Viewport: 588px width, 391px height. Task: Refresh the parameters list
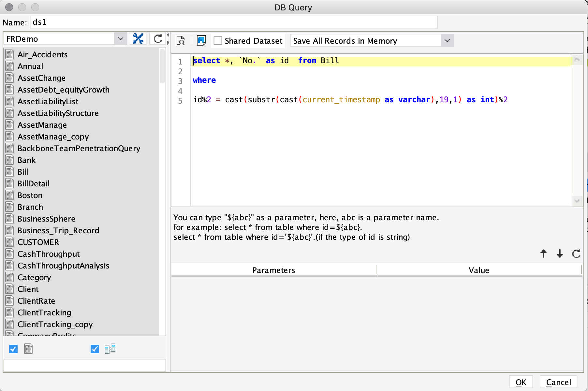pos(576,253)
